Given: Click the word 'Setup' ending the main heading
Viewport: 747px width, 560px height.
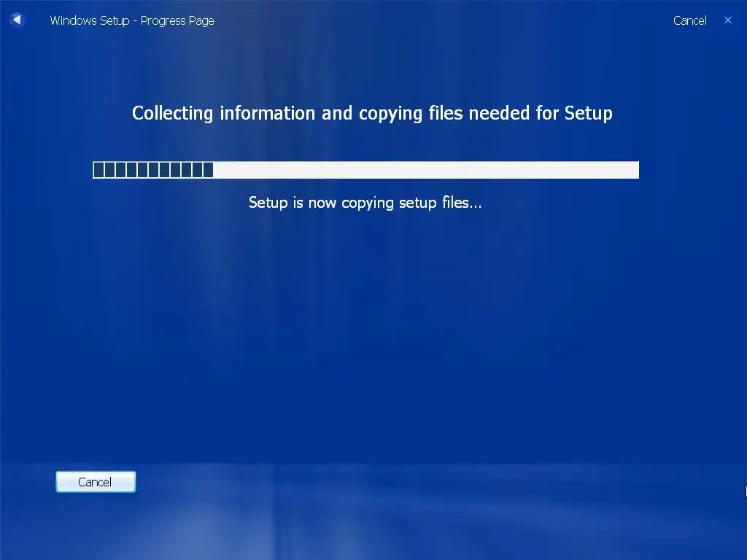Looking at the screenshot, I should click(589, 113).
